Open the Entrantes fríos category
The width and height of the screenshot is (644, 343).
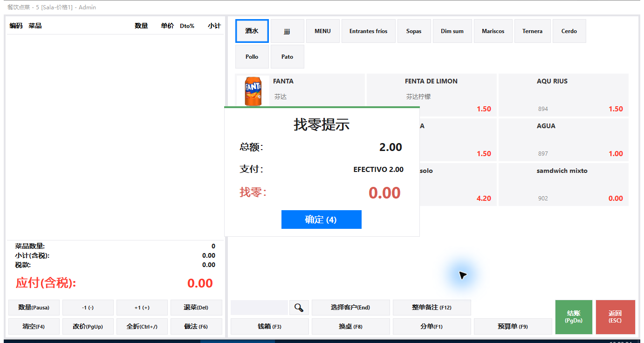tap(369, 31)
